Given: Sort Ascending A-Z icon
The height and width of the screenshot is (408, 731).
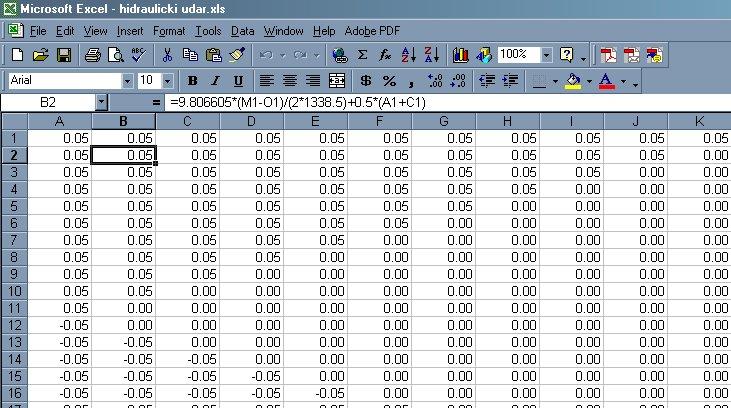Looking at the screenshot, I should (x=408, y=55).
